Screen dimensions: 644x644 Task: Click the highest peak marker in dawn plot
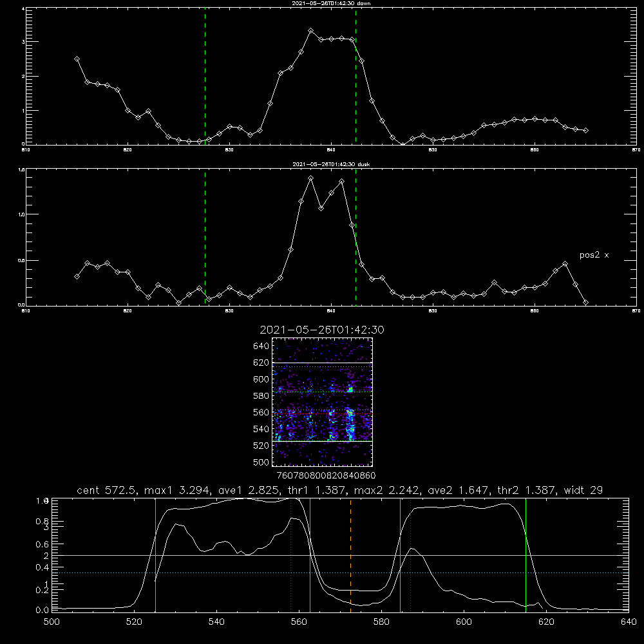coord(311,31)
